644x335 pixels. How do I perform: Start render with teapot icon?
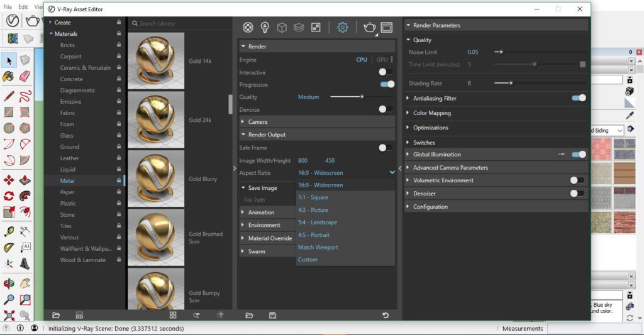coord(370,28)
